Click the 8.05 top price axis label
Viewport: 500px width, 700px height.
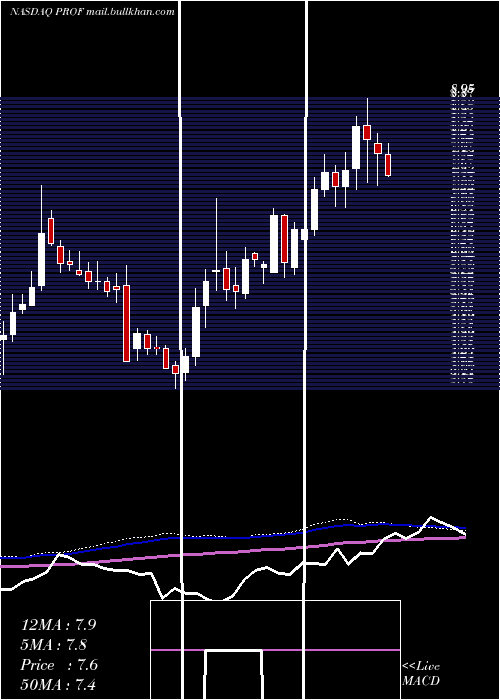coord(462,90)
